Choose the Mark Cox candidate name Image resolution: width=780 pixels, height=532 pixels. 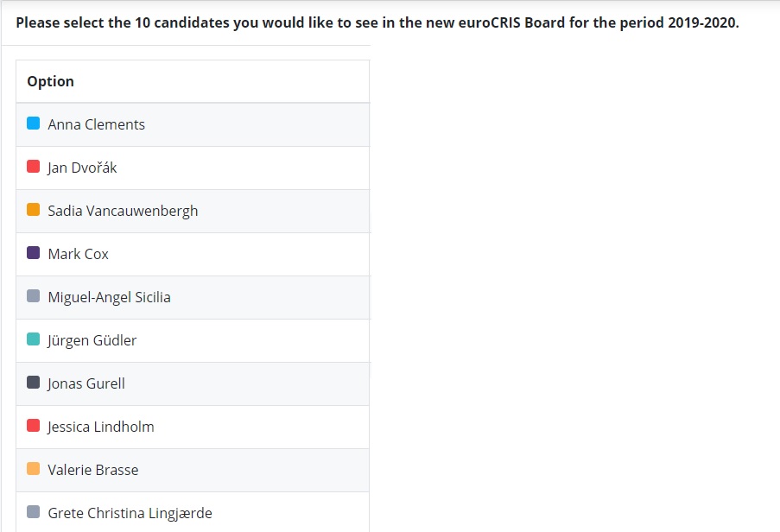click(x=78, y=254)
